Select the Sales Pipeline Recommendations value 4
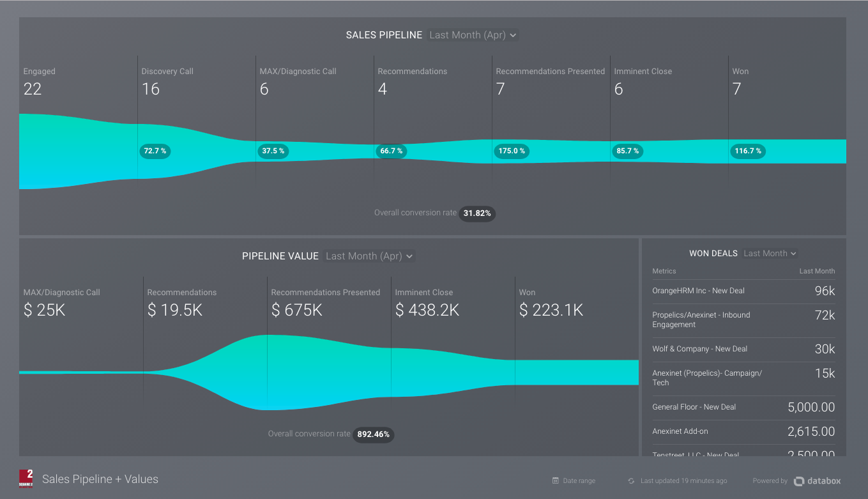The width and height of the screenshot is (868, 499). (382, 89)
